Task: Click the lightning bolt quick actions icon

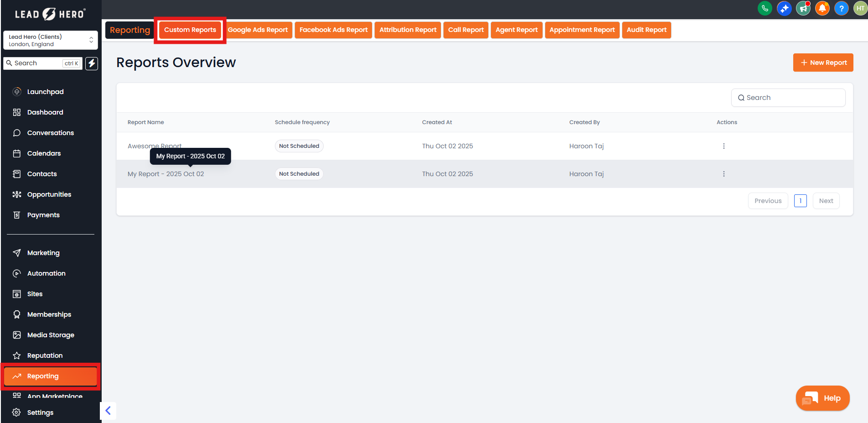Action: pyautogui.click(x=92, y=63)
